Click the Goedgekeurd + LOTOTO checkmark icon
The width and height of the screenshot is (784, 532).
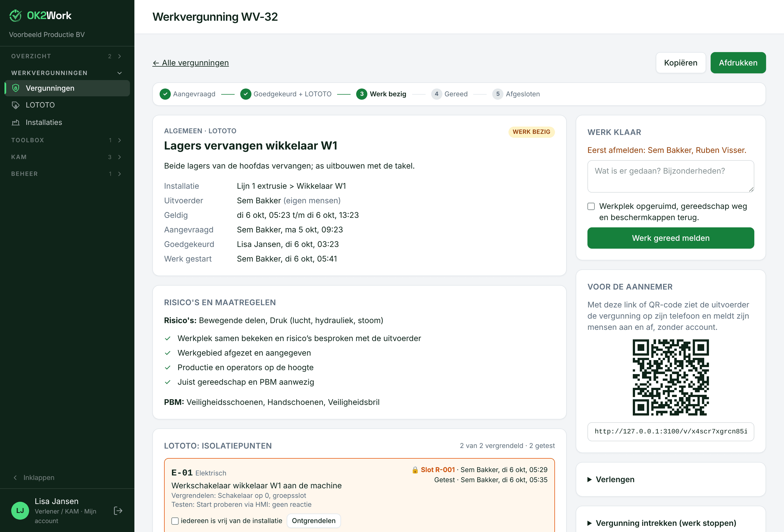click(246, 94)
